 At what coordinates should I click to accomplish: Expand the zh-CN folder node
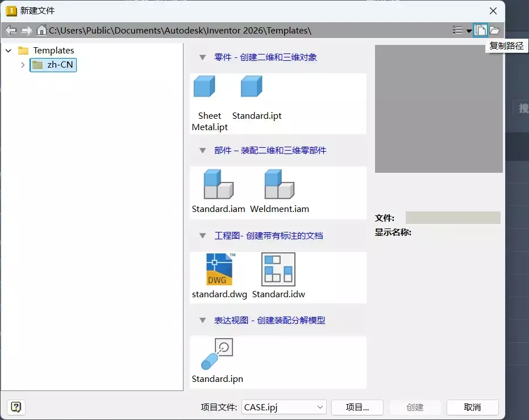click(23, 65)
